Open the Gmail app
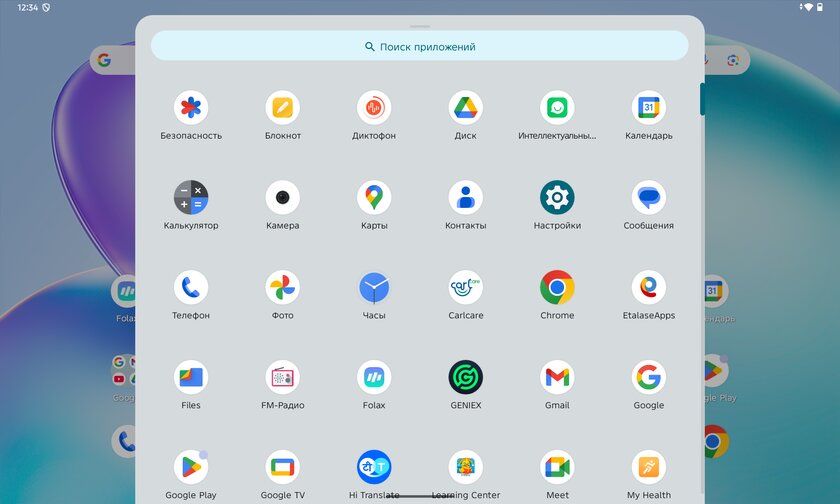This screenshot has width=840, height=504. (x=557, y=378)
